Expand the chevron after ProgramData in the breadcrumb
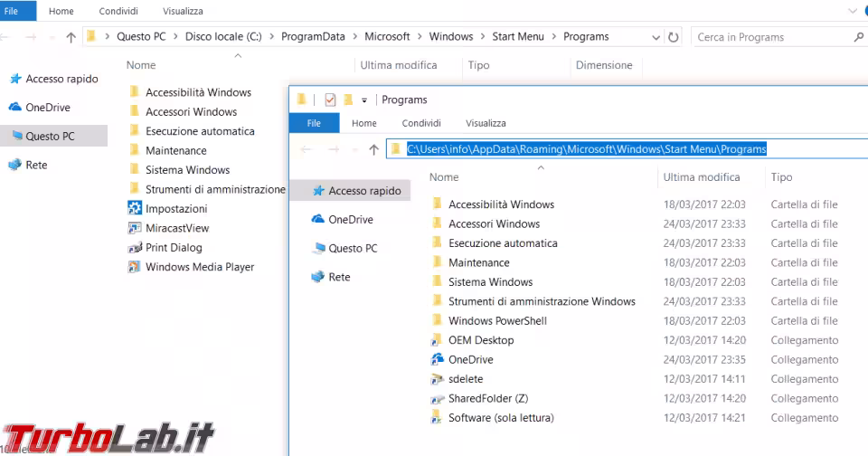The width and height of the screenshot is (868, 456). (x=354, y=36)
